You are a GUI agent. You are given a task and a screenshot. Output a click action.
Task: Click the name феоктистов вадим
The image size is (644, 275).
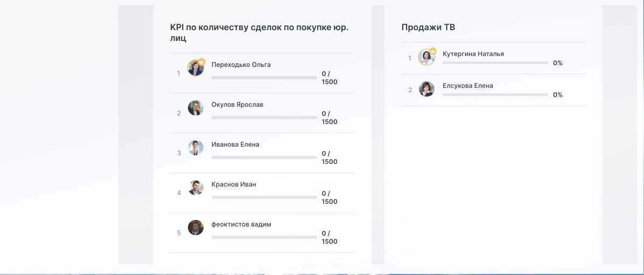[x=241, y=224]
